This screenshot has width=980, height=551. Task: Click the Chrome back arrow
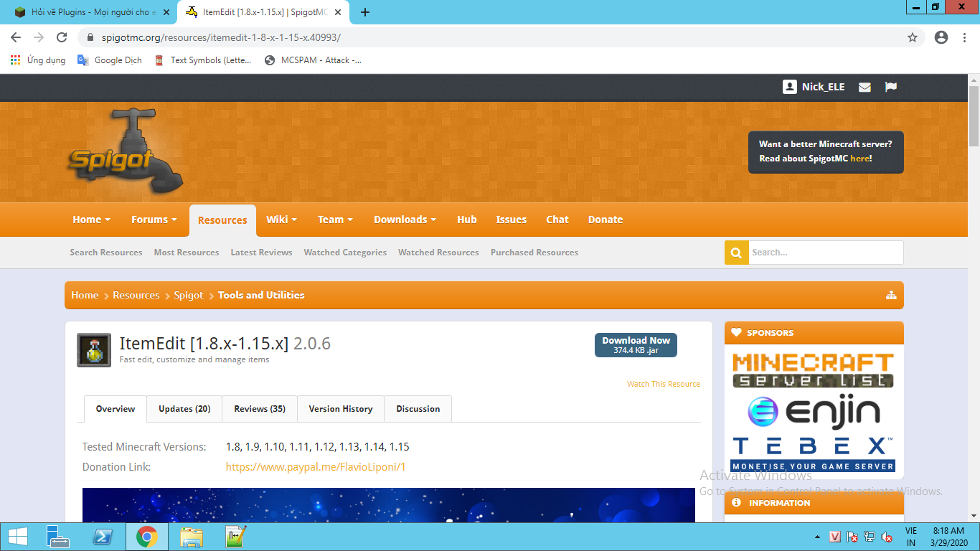[16, 37]
